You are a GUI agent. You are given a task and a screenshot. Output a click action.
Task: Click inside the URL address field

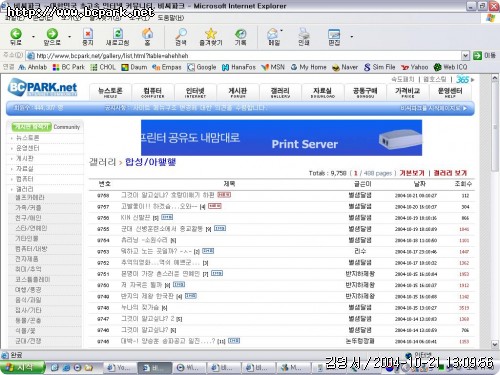click(x=247, y=55)
